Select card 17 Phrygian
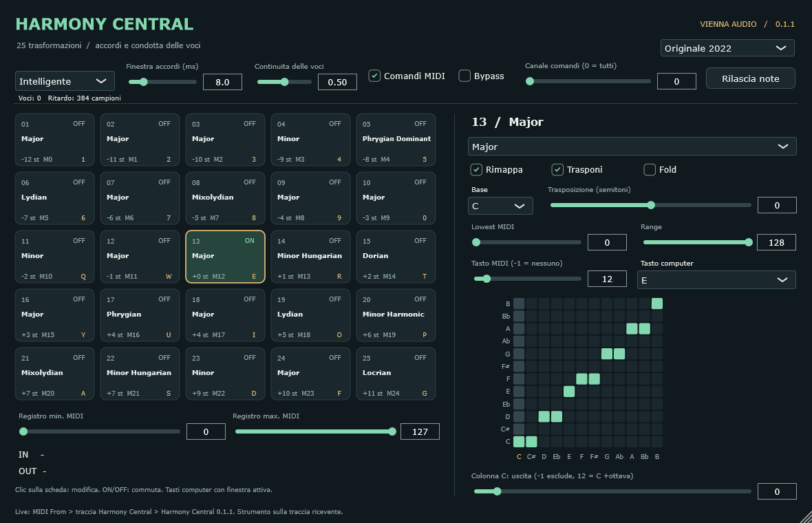Screen dimensions: 812x523 tap(140, 315)
